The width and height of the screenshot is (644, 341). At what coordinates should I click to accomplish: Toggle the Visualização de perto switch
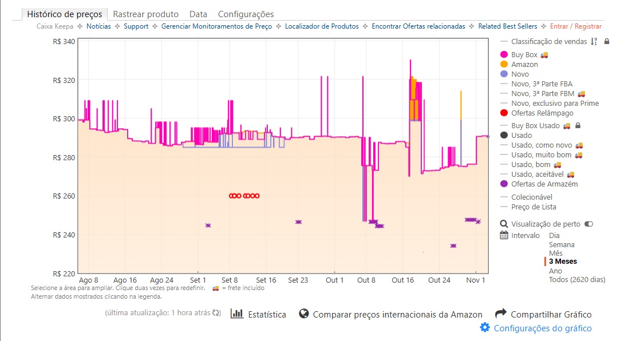pyautogui.click(x=588, y=224)
